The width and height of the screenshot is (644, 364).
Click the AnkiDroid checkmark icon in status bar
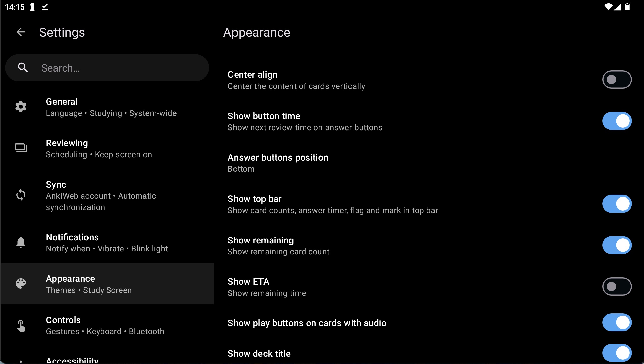coord(45,7)
